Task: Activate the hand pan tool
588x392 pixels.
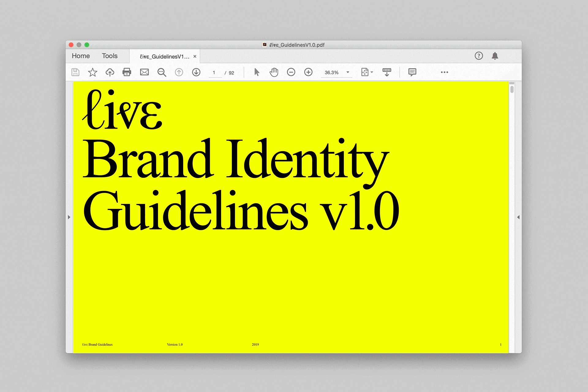Action: point(274,72)
